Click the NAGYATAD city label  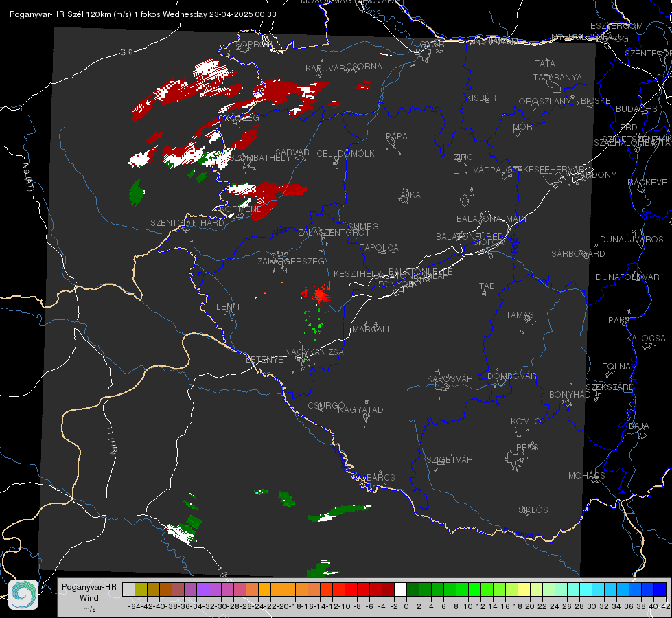360,409
